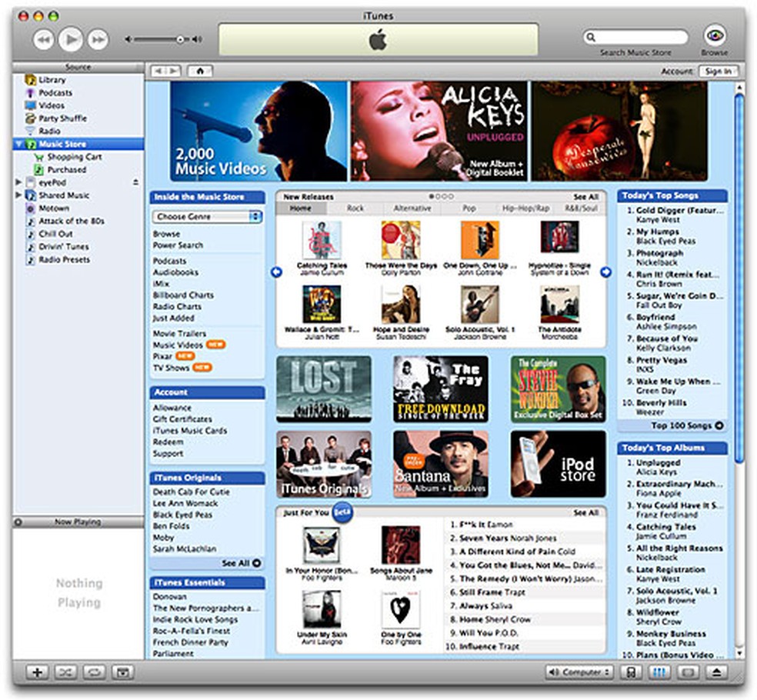Switch to the Rock tab in New Releases
This screenshot has height=700, width=757.
[x=355, y=207]
